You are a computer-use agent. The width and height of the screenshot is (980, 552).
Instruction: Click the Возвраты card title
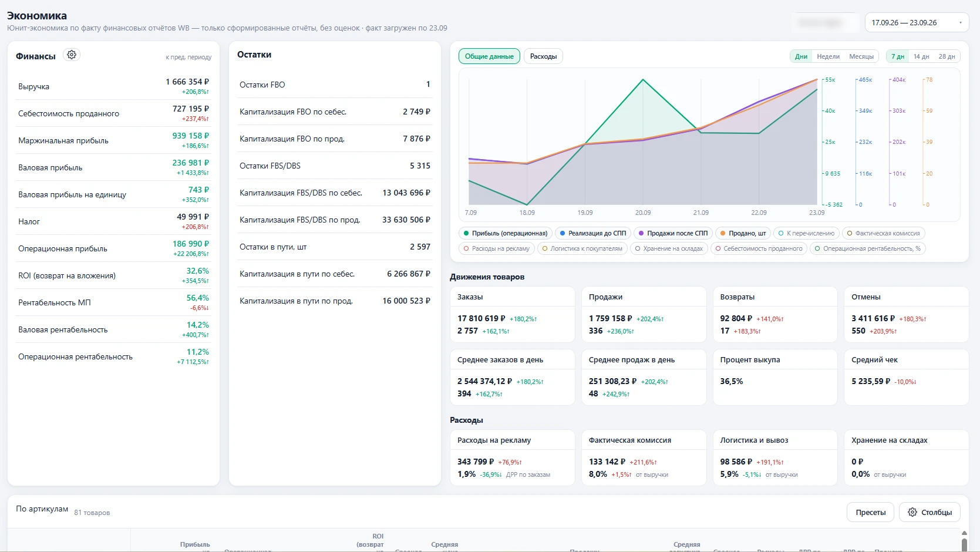coord(737,297)
